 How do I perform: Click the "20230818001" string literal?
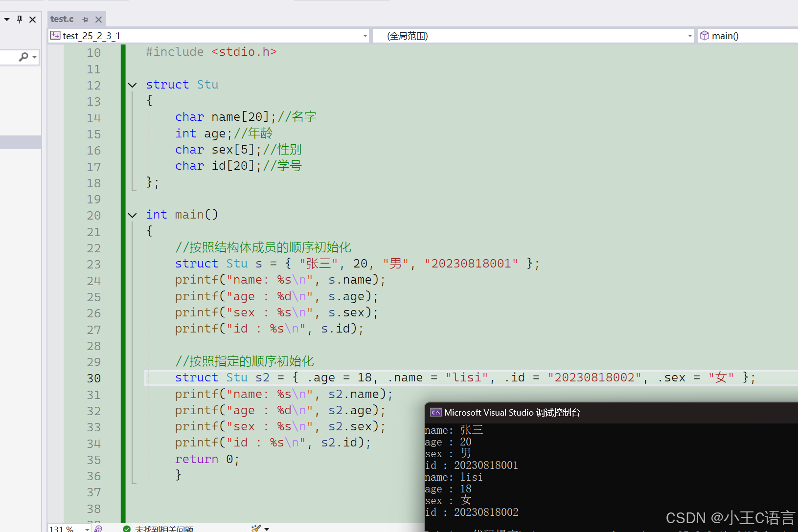pyautogui.click(x=471, y=264)
